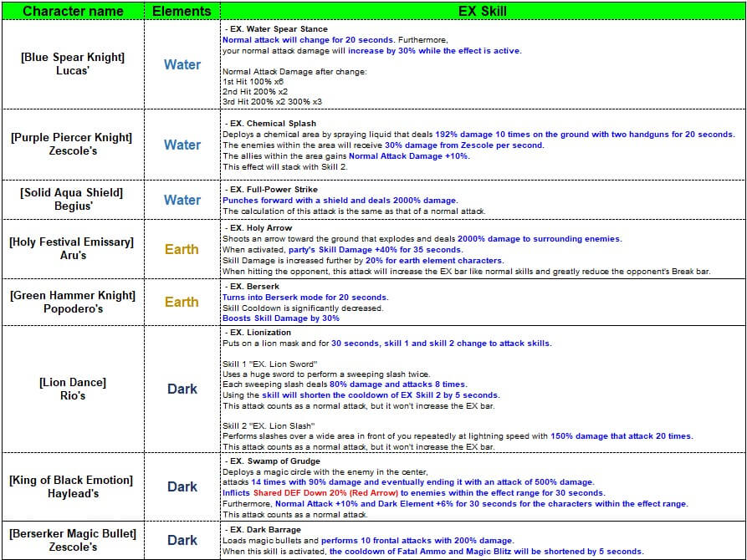Click the "Character name" column header
The width and height of the screenshot is (747, 560).
(73, 11)
